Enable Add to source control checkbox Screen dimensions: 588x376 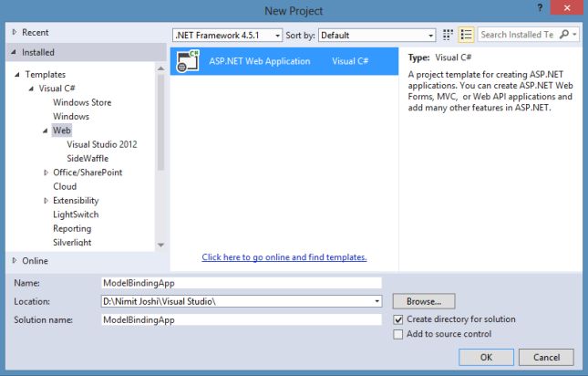click(397, 334)
